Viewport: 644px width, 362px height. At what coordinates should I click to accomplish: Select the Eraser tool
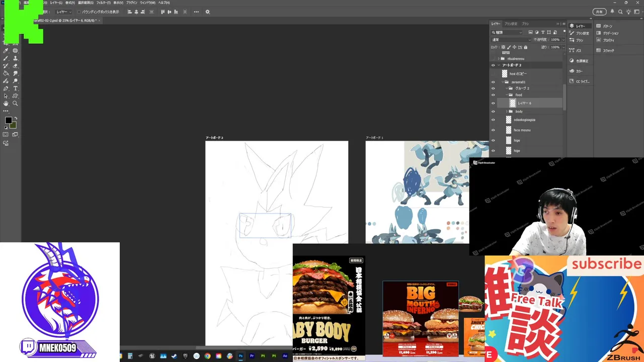pos(15,66)
